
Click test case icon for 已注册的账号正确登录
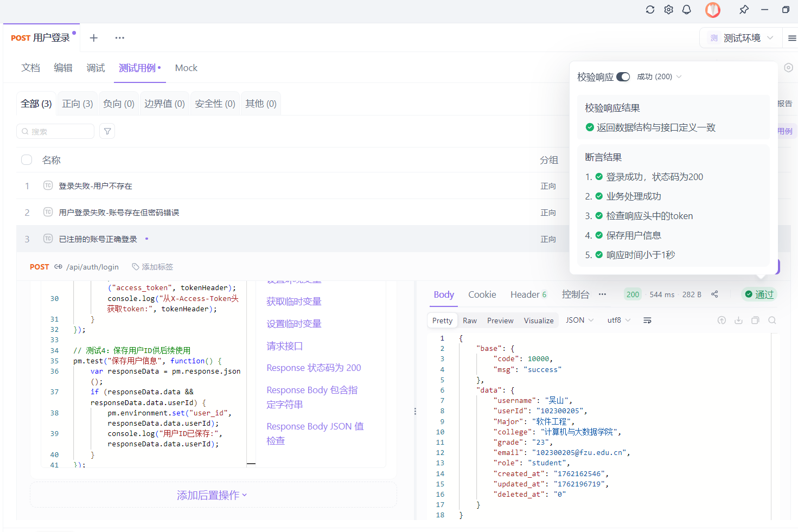pyautogui.click(x=48, y=239)
